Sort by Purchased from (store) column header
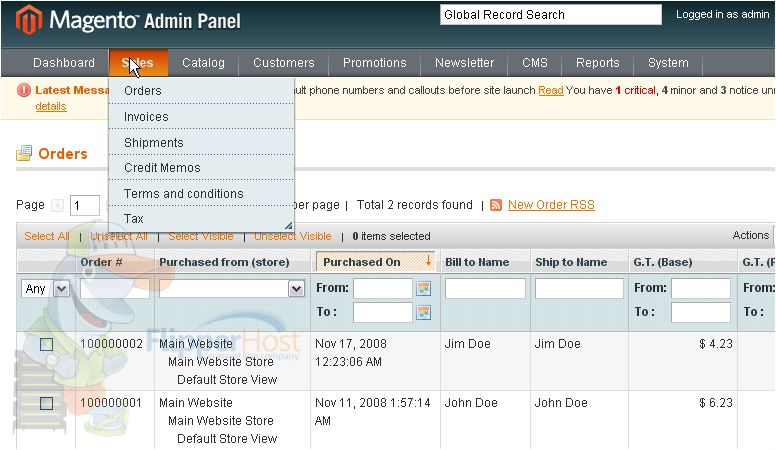776x450 pixels. click(x=224, y=262)
